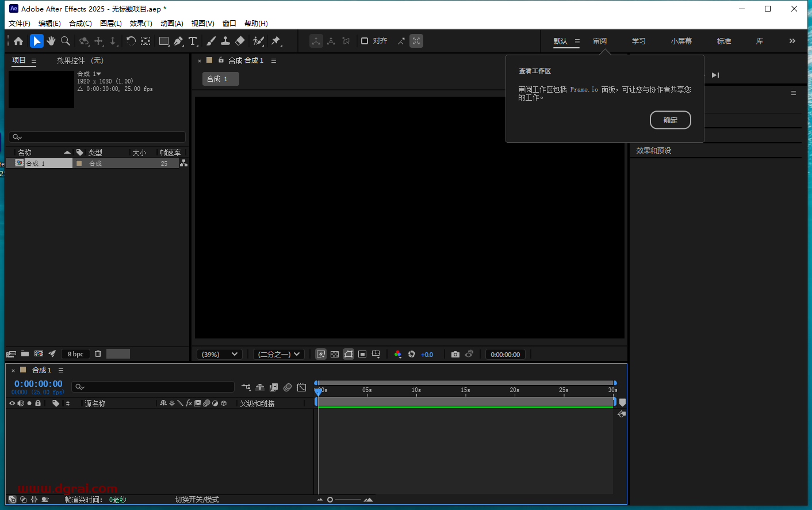This screenshot has width=812, height=510.
Task: Select the Clone Stamp tool
Action: pos(225,41)
